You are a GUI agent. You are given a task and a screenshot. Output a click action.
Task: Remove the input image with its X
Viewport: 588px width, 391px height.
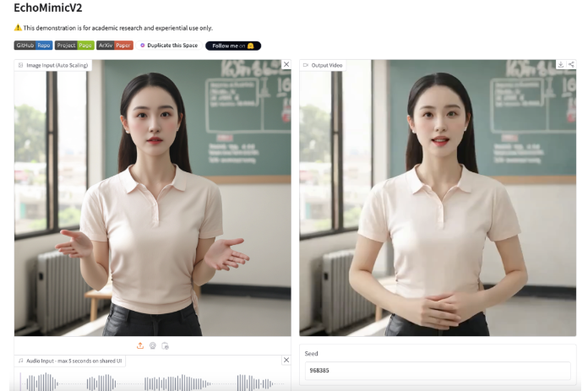coord(286,64)
